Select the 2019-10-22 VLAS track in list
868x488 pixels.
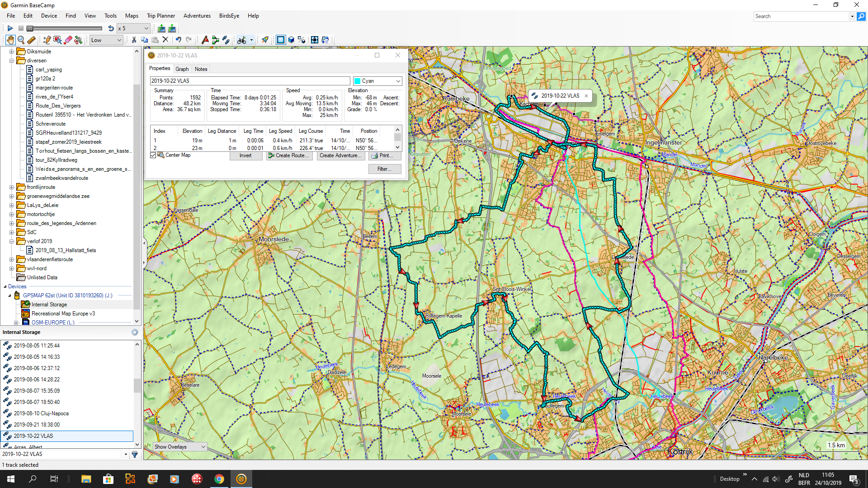68,436
